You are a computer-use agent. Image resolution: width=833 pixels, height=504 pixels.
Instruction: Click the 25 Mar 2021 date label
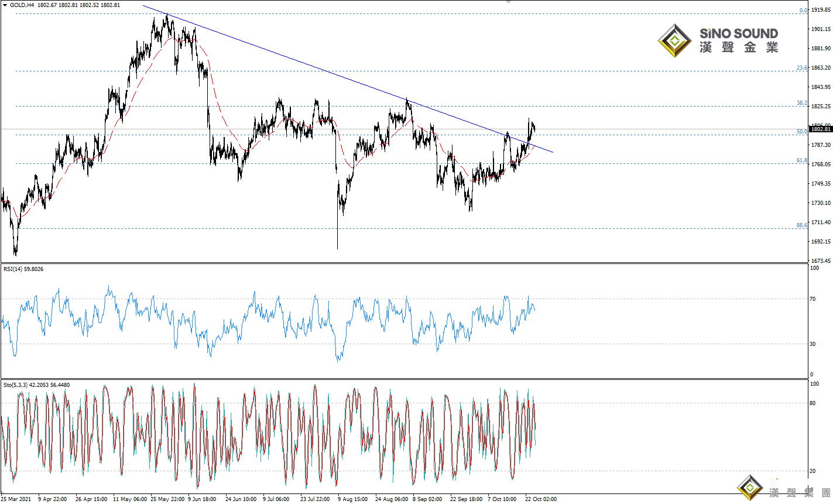point(16,499)
